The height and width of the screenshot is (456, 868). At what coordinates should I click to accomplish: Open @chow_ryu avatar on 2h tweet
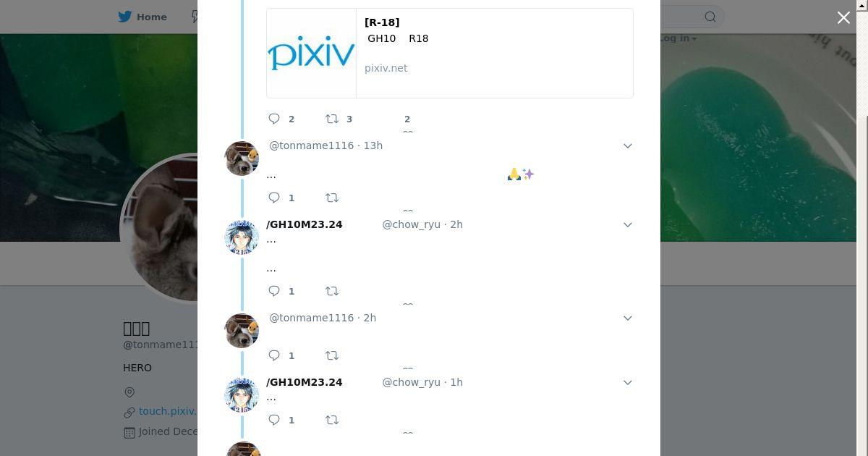pyautogui.click(x=242, y=237)
